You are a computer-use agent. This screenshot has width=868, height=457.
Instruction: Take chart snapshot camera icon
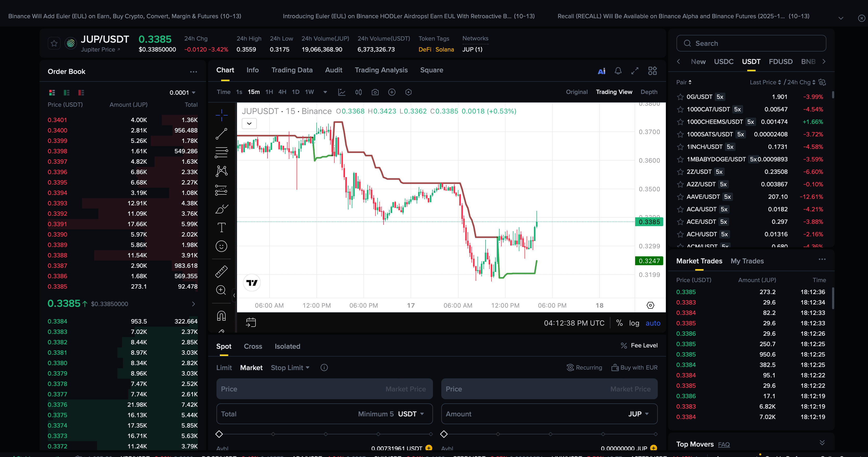[x=375, y=92]
